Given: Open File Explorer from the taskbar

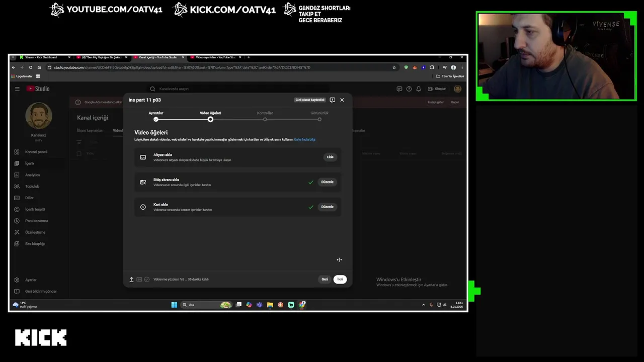Looking at the screenshot, I should point(270,305).
